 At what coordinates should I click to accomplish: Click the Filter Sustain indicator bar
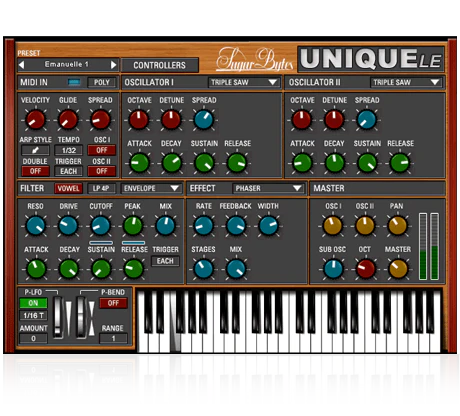tap(101, 243)
